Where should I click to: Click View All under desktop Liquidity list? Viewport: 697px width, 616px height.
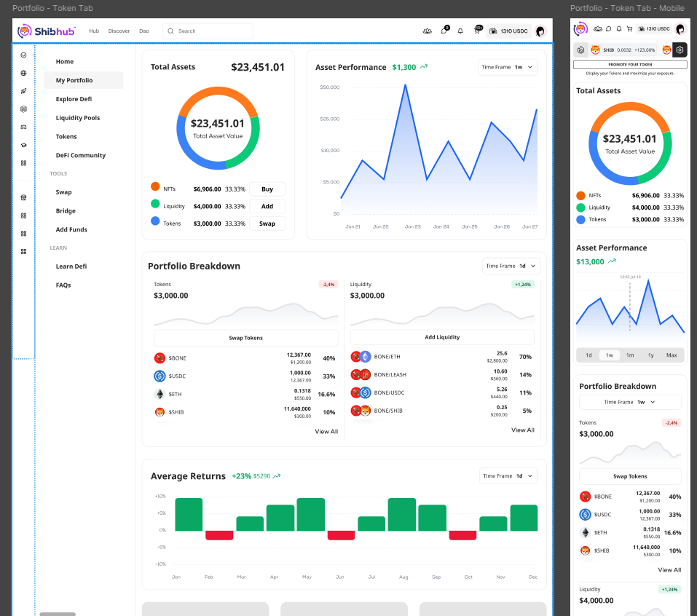tap(523, 430)
